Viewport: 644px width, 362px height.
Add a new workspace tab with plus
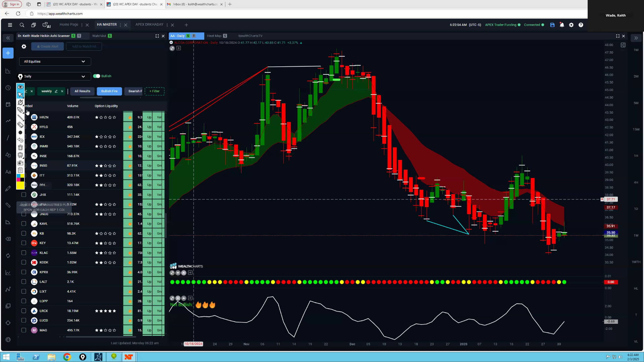coord(186,25)
